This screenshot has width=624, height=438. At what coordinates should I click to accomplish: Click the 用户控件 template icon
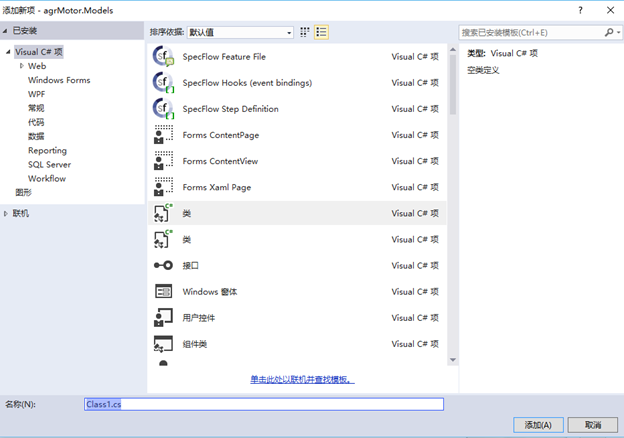click(x=163, y=317)
